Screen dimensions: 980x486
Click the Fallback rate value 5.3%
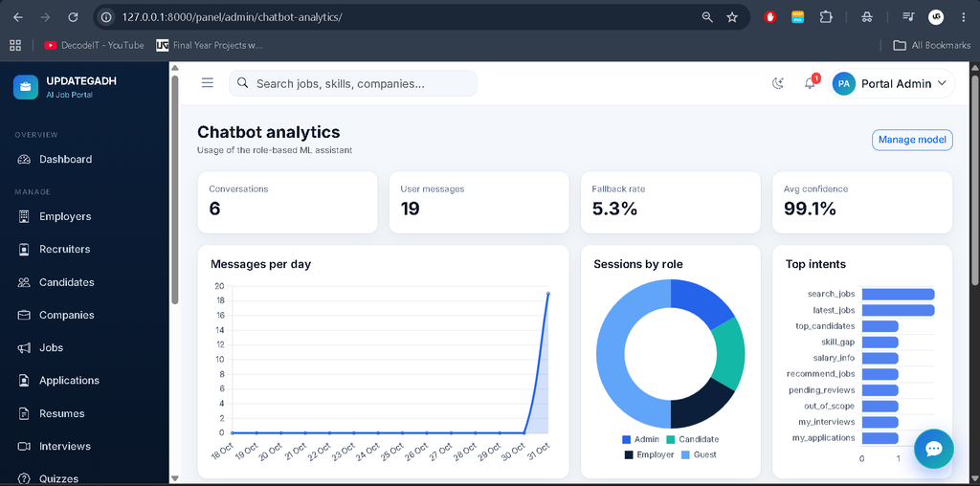point(614,210)
